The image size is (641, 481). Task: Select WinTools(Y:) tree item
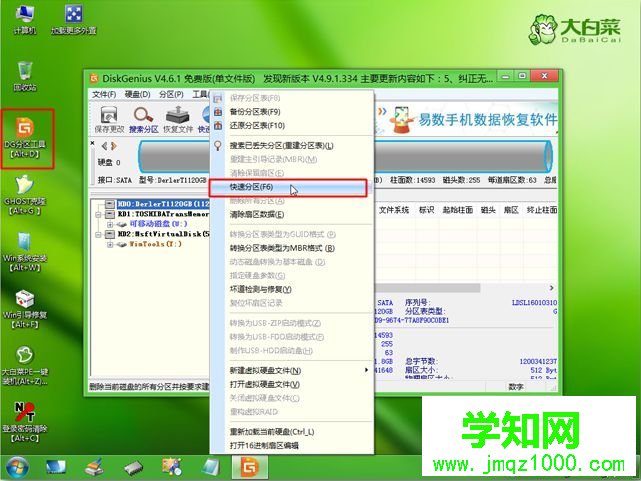coord(155,244)
